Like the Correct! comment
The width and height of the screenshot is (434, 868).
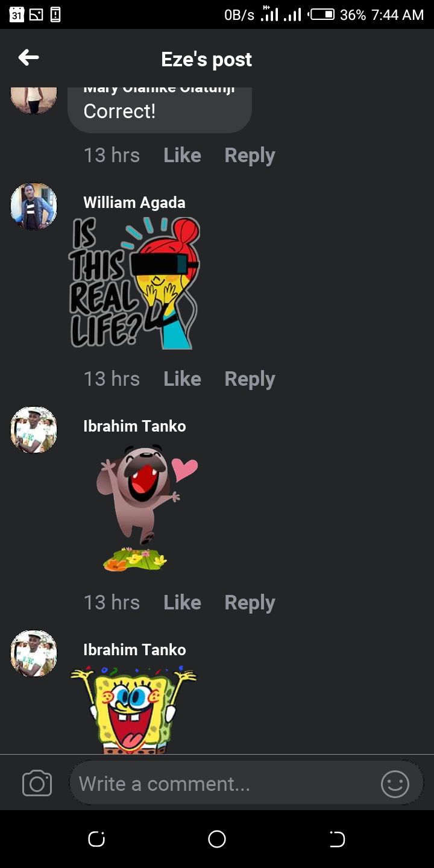[182, 155]
